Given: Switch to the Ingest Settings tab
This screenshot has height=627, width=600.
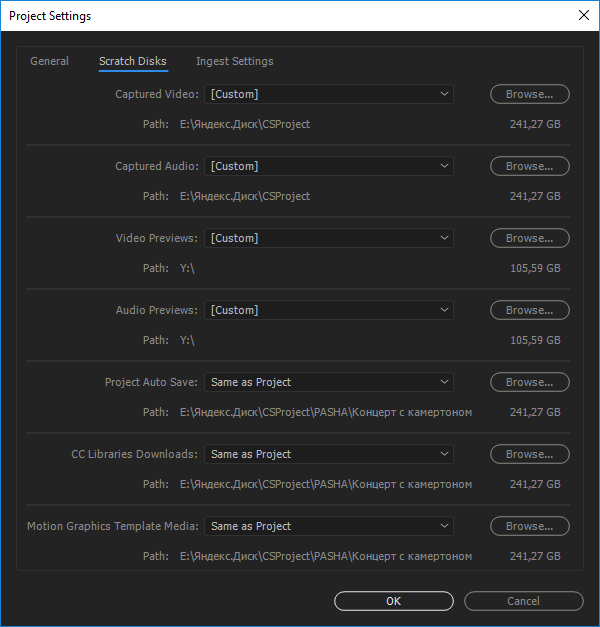Looking at the screenshot, I should (x=235, y=61).
